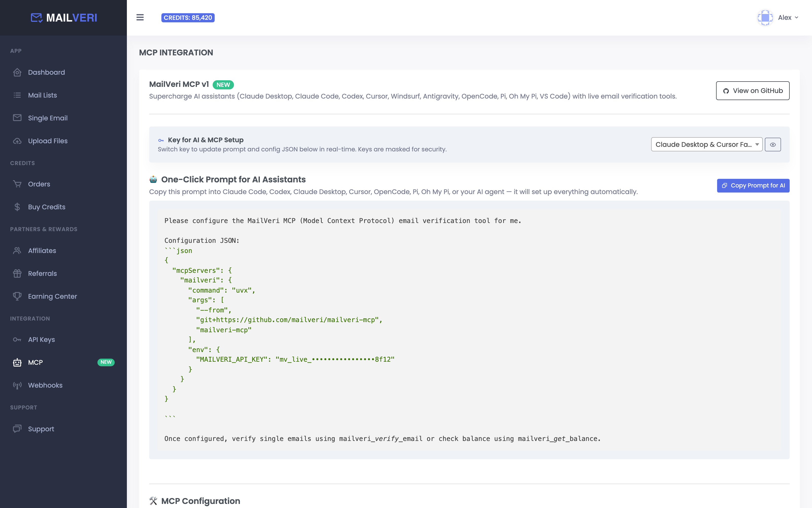Screen dimensions: 812x508
Task: Click the Credits: 85,420 badge
Action: [188, 18]
